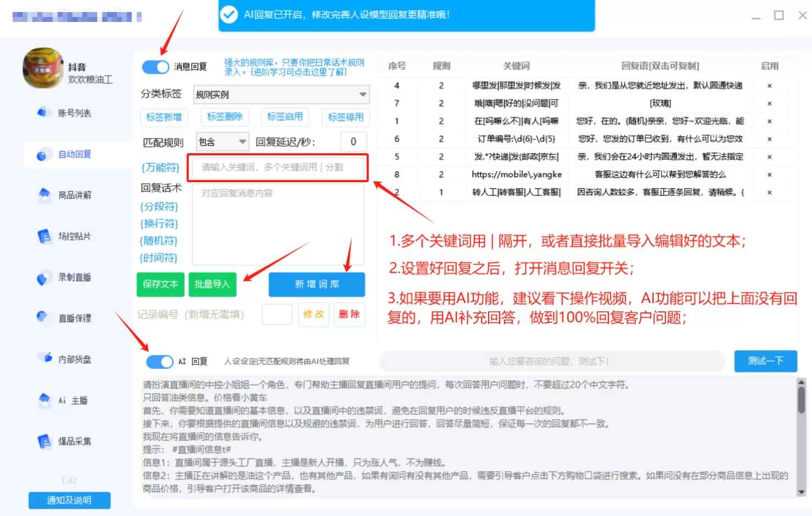Click the 保存文本 button
This screenshot has width=812, height=516.
161,284
